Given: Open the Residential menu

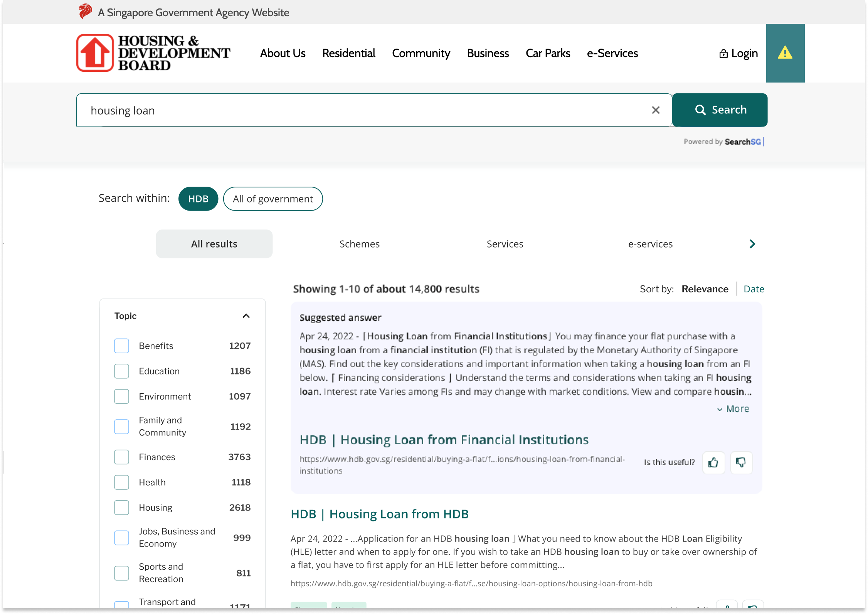Looking at the screenshot, I should 348,53.
